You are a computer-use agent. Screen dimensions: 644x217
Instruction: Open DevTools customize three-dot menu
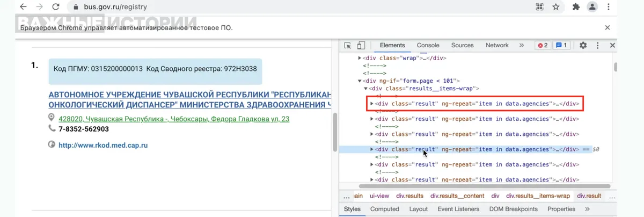coord(598,46)
